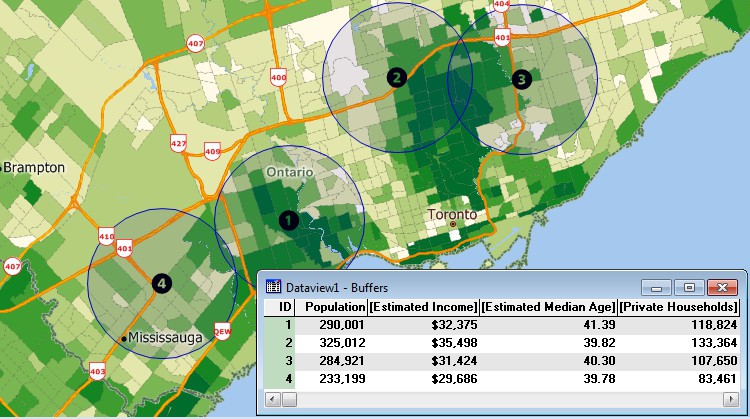Click the Dataview1 table icon in title bar
Image resolution: width=750 pixels, height=419 pixels.
[272, 286]
